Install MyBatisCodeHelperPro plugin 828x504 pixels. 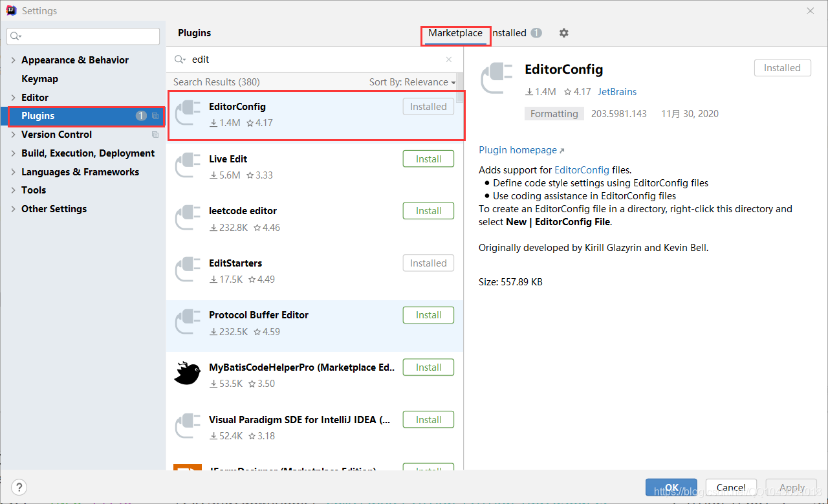[x=428, y=367]
